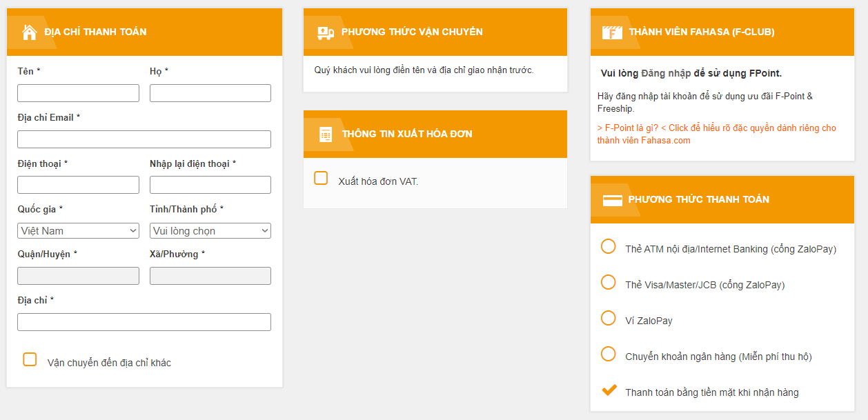Click the credit card icon for payment method
Image resolution: width=868 pixels, height=420 pixels.
pos(611,200)
